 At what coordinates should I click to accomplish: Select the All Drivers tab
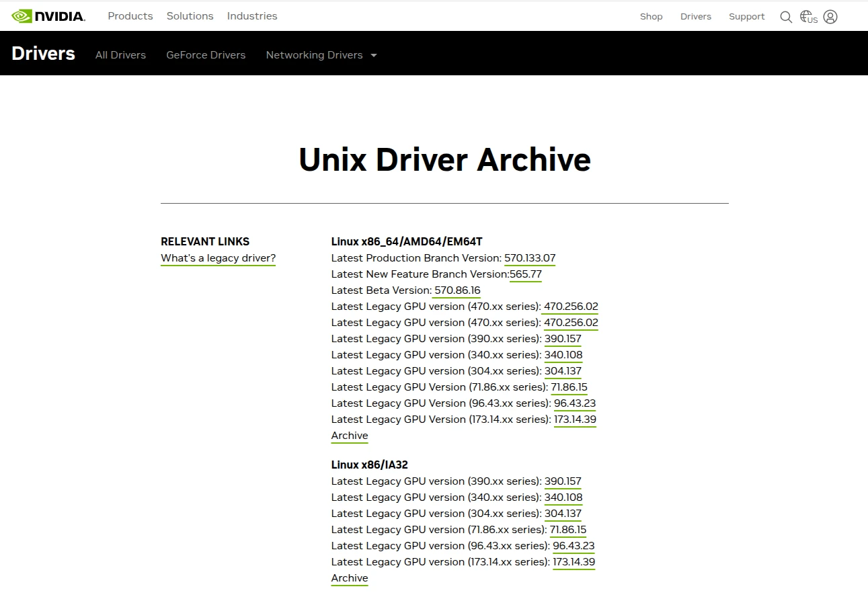pyautogui.click(x=120, y=55)
